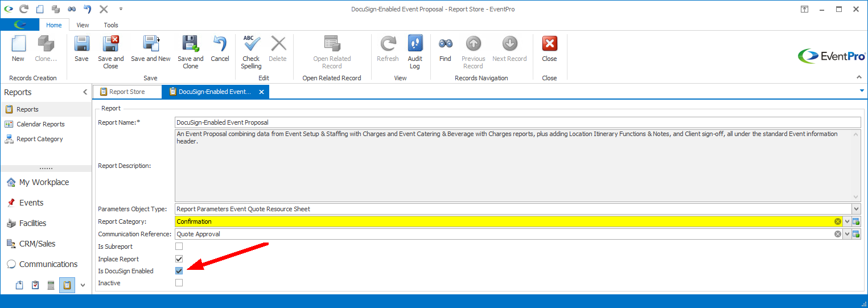Select Report Category in navigation tree

(x=46, y=139)
